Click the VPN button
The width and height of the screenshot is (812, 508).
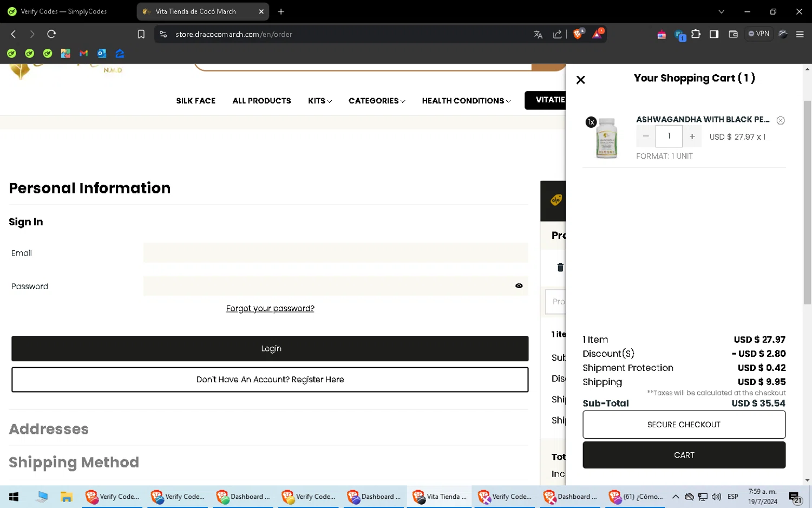point(759,34)
